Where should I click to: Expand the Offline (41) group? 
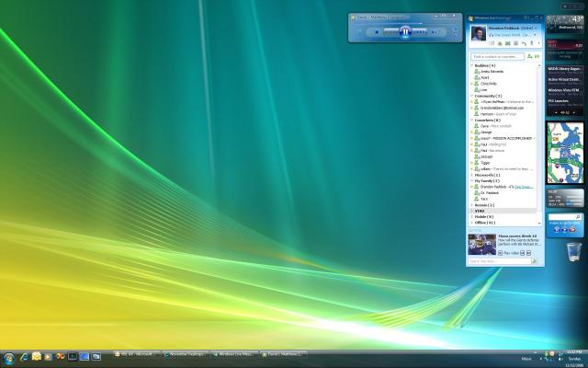[472, 223]
